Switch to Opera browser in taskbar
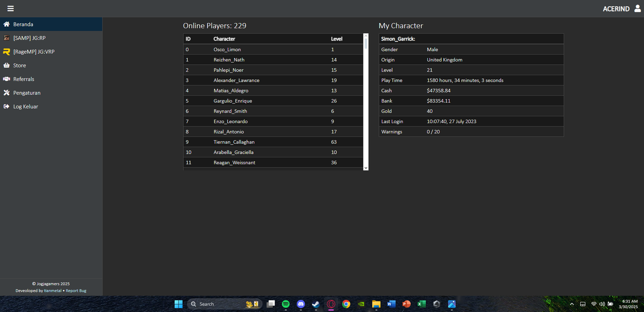 [x=331, y=304]
